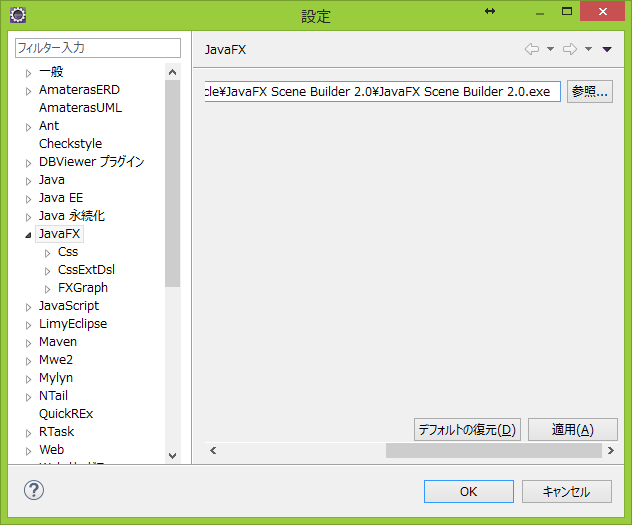The width and height of the screenshot is (632, 525).
Task: Expand the JavaScript tree node
Action: click(x=28, y=307)
